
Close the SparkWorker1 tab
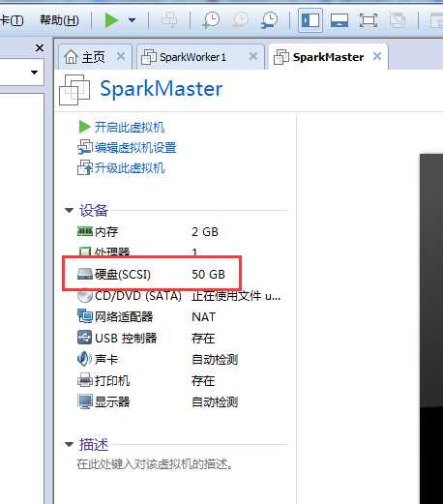pyautogui.click(x=253, y=57)
